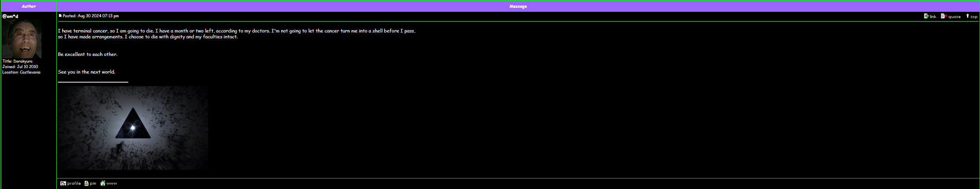Click the line starting "I have terminal cancer"
Screen dimensions: 980x189
(x=237, y=31)
